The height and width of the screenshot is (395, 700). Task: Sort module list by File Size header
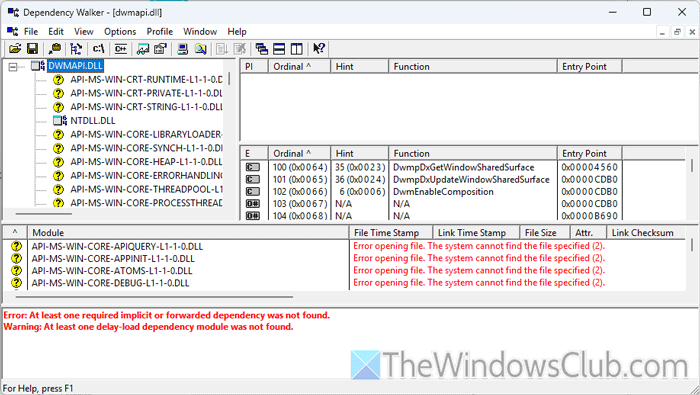tap(545, 233)
